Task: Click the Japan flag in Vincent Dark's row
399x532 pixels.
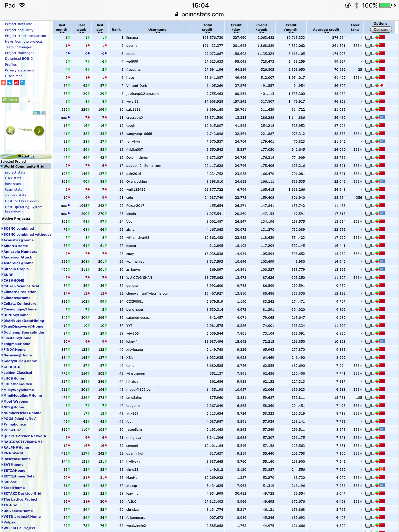Action: click(382, 85)
